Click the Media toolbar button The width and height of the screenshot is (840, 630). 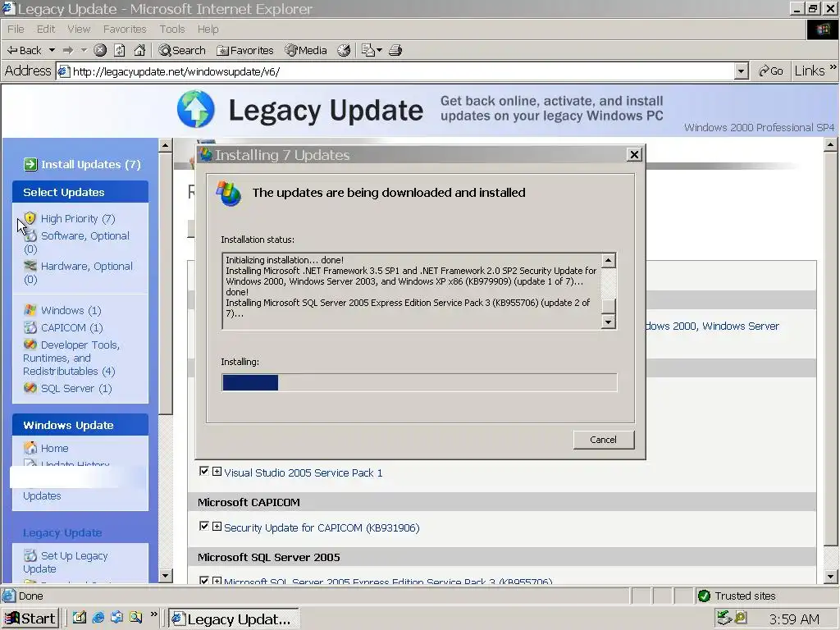point(306,50)
